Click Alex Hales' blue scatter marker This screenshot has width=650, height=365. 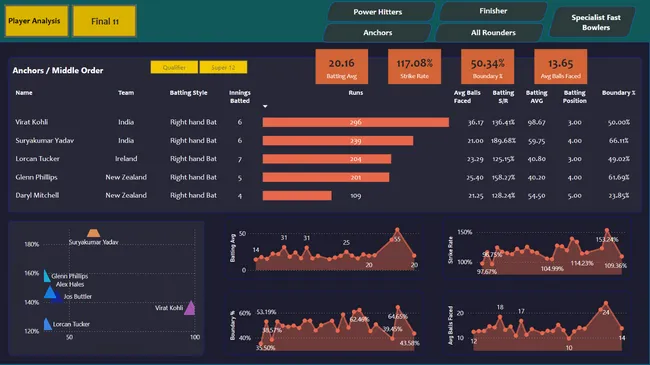coord(50,292)
